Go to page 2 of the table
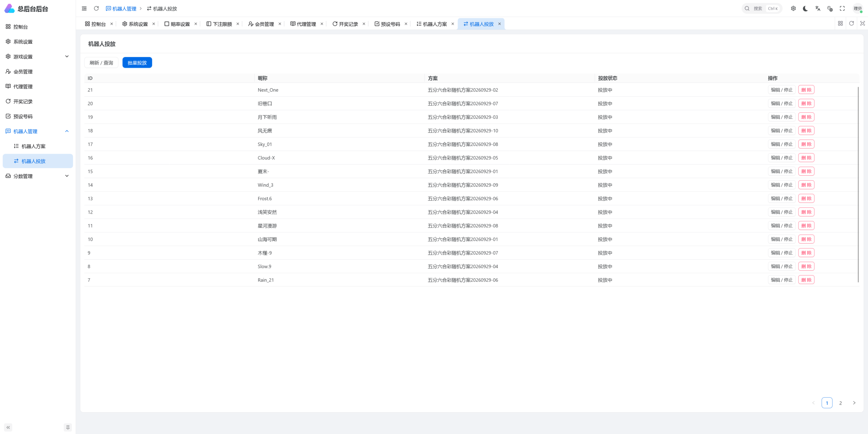The height and width of the screenshot is (434, 868). click(x=841, y=403)
